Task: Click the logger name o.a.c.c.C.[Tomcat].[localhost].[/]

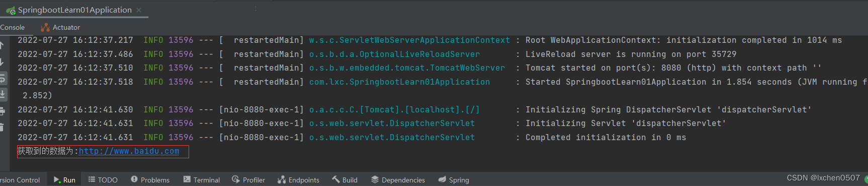Action: (x=394, y=110)
